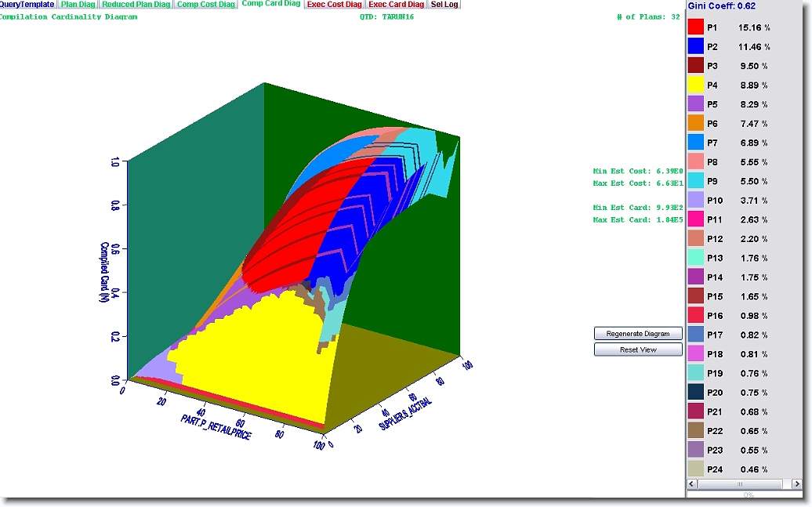Open the Plan Diag tab
This screenshot has height=507, width=812.
click(78, 5)
